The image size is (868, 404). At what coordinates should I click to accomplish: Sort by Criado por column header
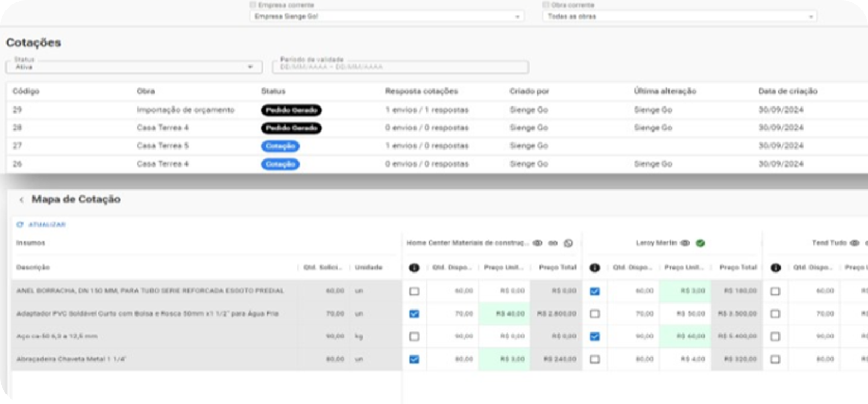(529, 91)
